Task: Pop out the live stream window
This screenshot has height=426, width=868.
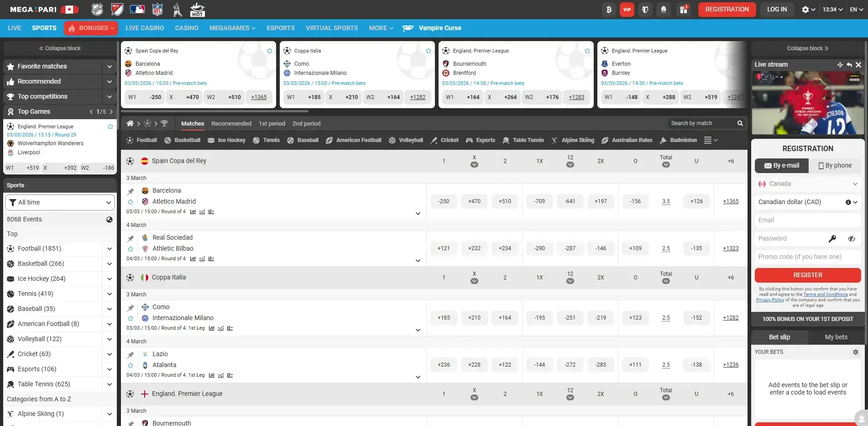Action: (x=840, y=65)
